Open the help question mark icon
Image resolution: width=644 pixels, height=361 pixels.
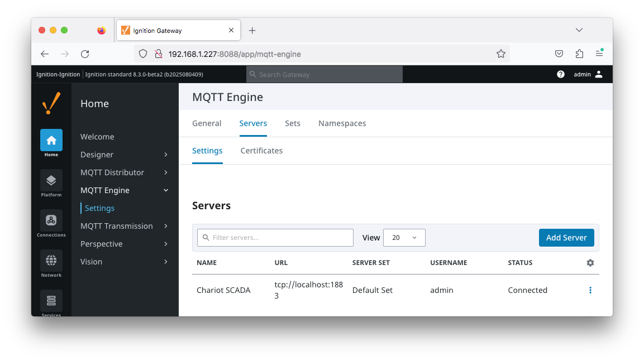560,74
